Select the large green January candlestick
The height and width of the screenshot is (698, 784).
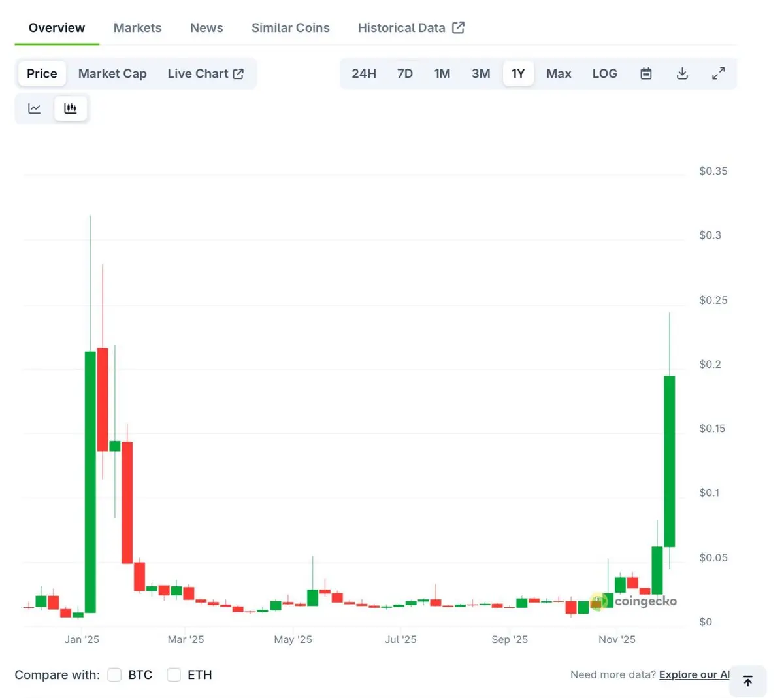90,482
